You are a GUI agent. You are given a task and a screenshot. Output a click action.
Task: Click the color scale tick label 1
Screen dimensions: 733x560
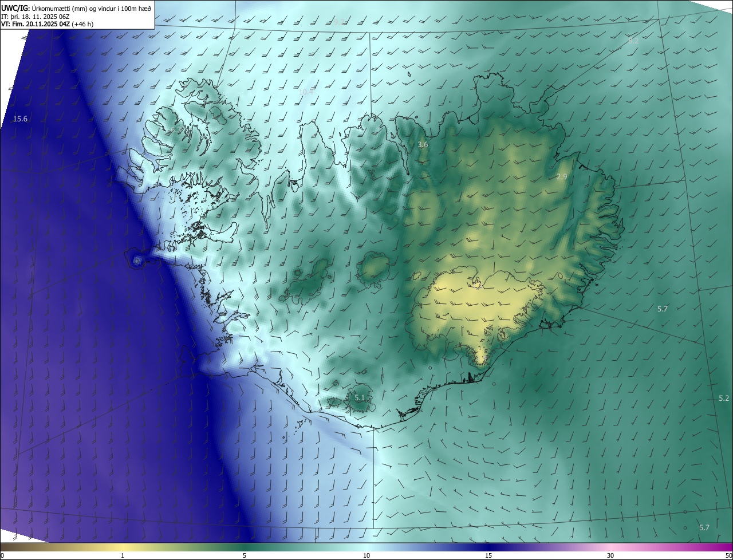[123, 556]
